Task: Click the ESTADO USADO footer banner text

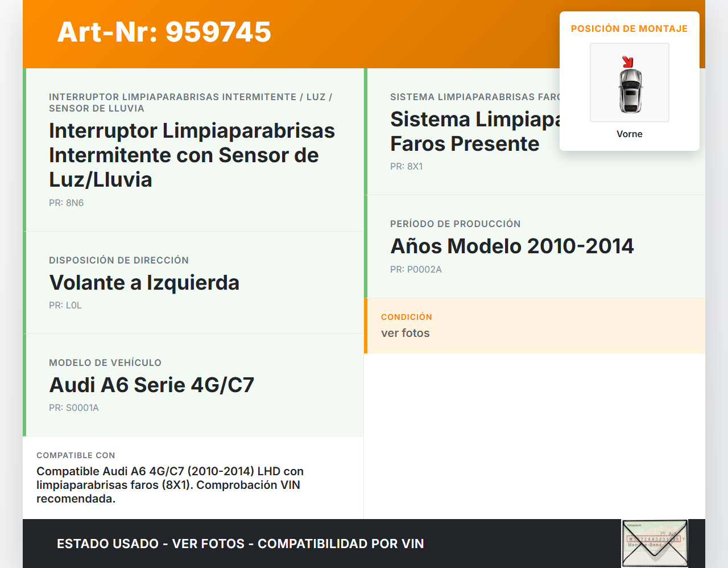Action: click(241, 544)
